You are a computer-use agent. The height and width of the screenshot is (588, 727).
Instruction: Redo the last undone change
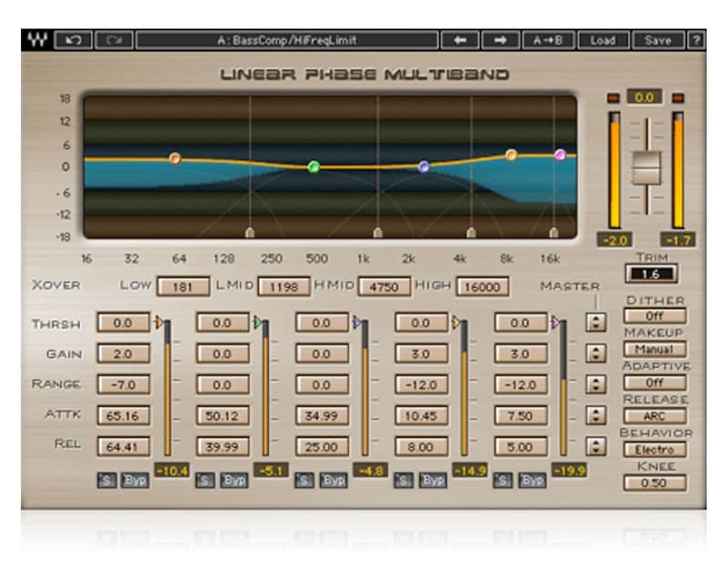pyautogui.click(x=114, y=40)
